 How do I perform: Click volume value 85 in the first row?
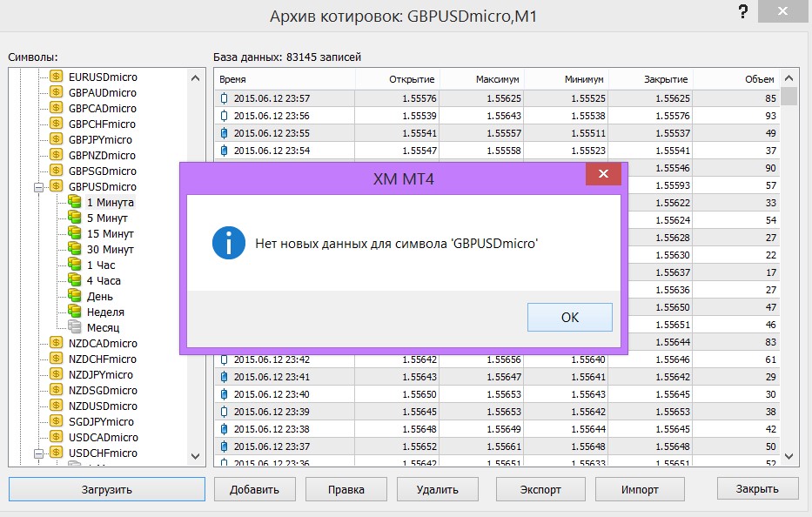point(770,98)
